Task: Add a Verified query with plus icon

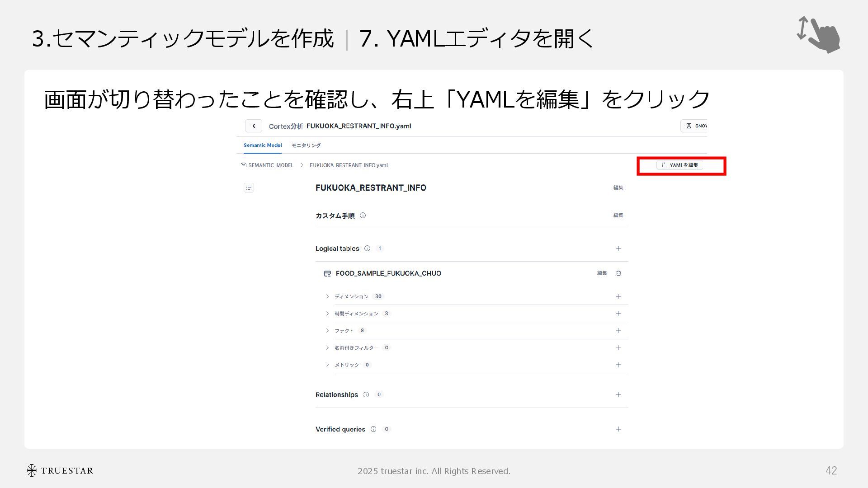Action: pos(618,429)
